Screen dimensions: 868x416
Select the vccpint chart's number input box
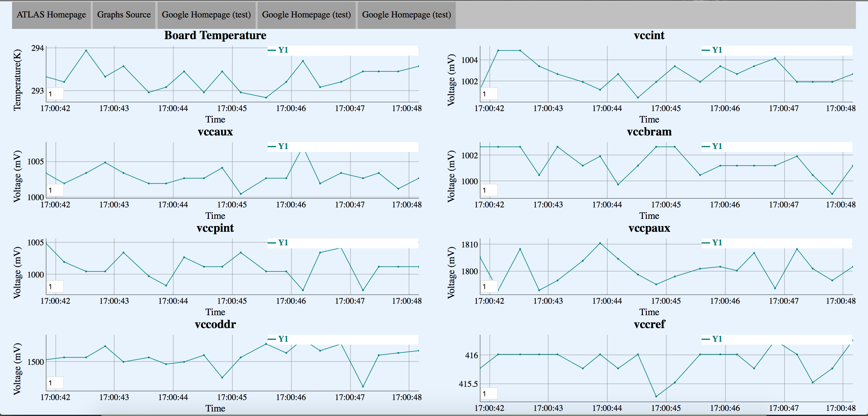(x=55, y=287)
